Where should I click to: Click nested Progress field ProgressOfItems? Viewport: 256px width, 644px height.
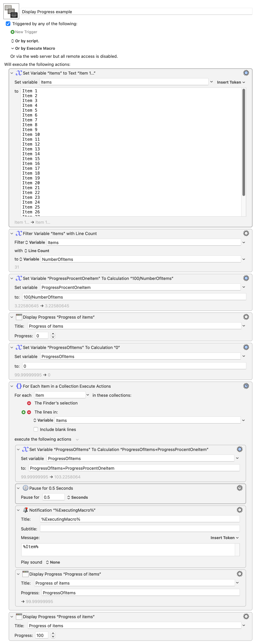click(x=141, y=593)
